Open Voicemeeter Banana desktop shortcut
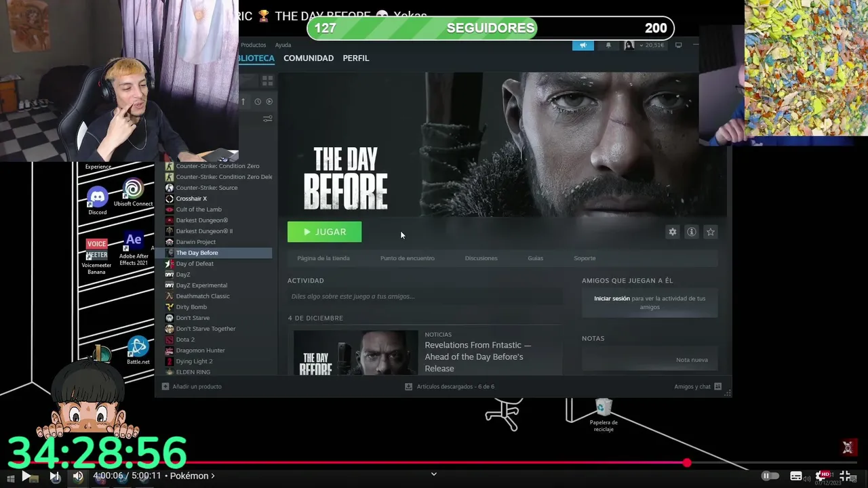The width and height of the screenshot is (868, 488). (x=96, y=256)
